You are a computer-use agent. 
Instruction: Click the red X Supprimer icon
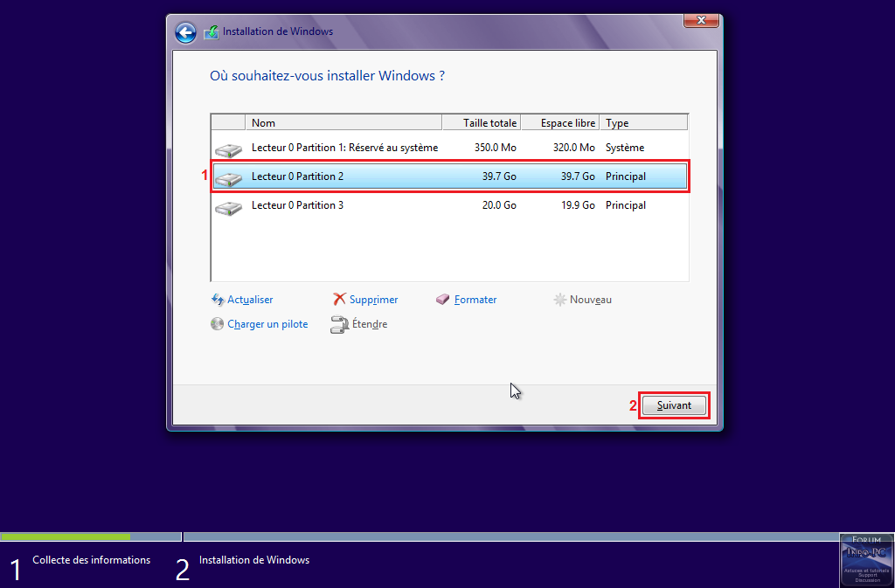[x=340, y=300]
